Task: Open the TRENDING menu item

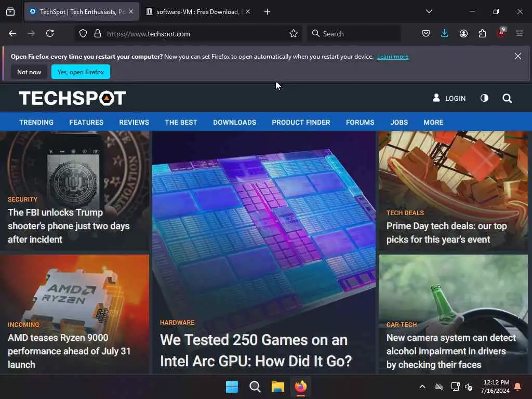Action: [x=36, y=123]
